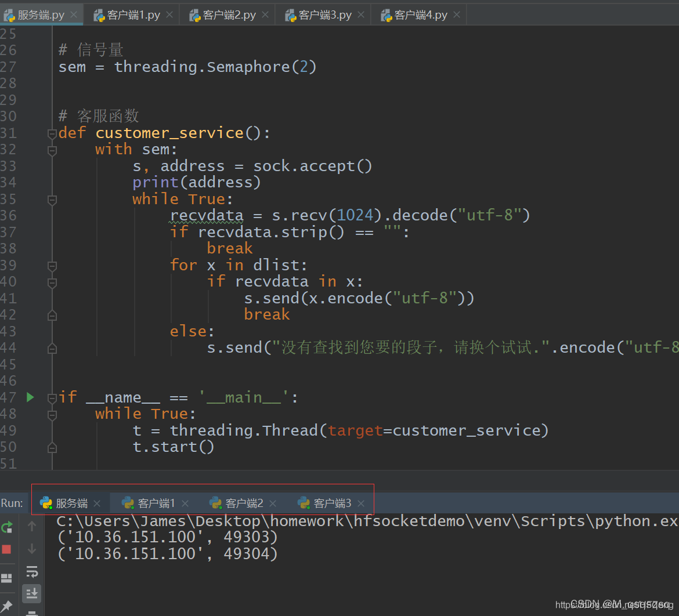Click 'print(address)' on line 34
The image size is (679, 616).
pyautogui.click(x=197, y=182)
